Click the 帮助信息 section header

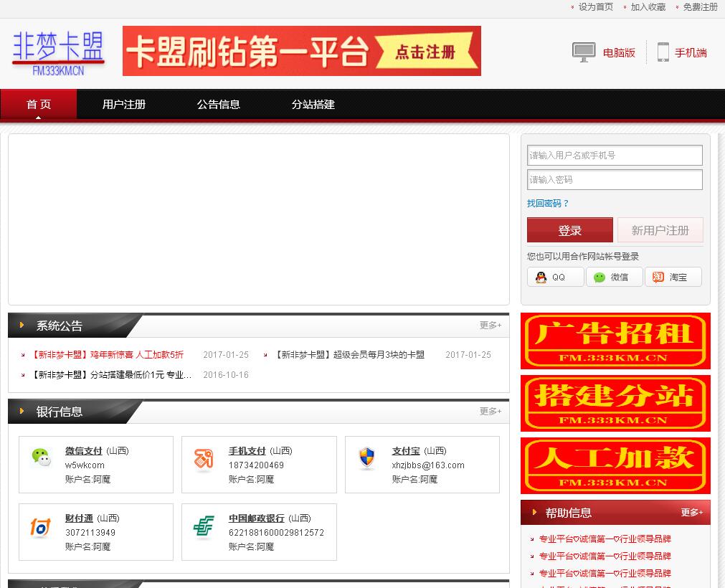568,513
